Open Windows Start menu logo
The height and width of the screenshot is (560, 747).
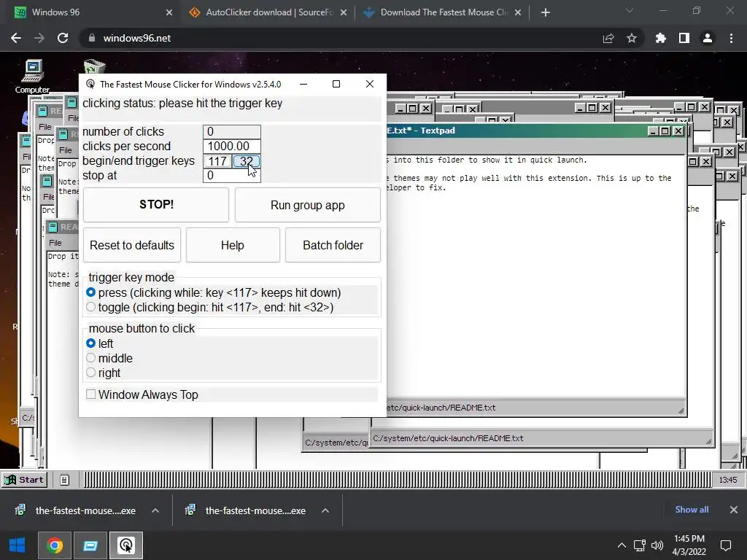18,545
